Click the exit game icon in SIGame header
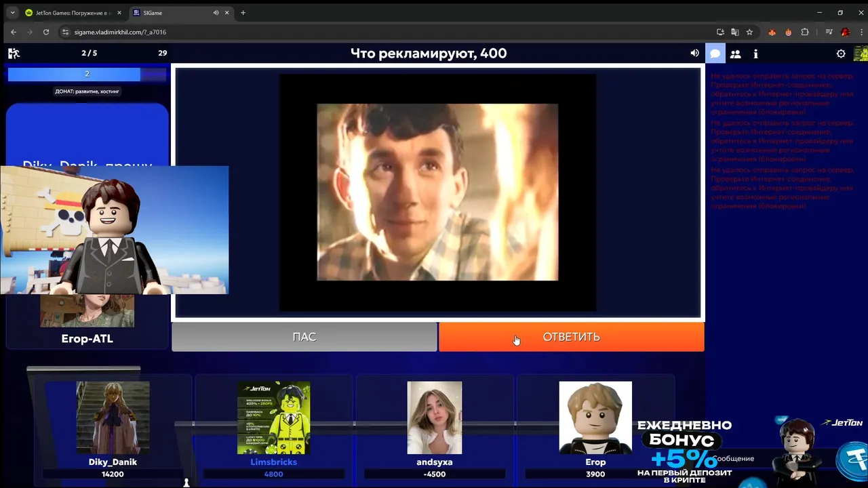The image size is (868, 488). point(14,54)
